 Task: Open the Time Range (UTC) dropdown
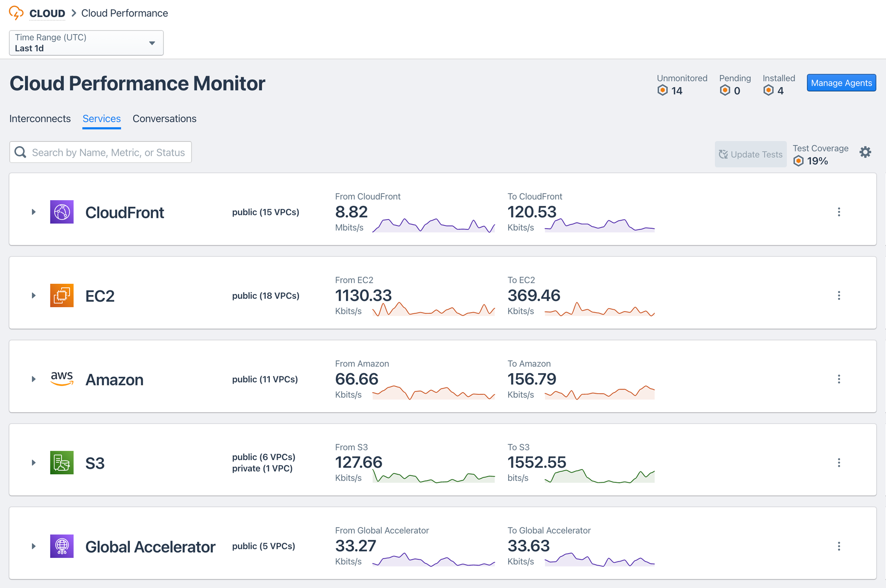coord(86,43)
